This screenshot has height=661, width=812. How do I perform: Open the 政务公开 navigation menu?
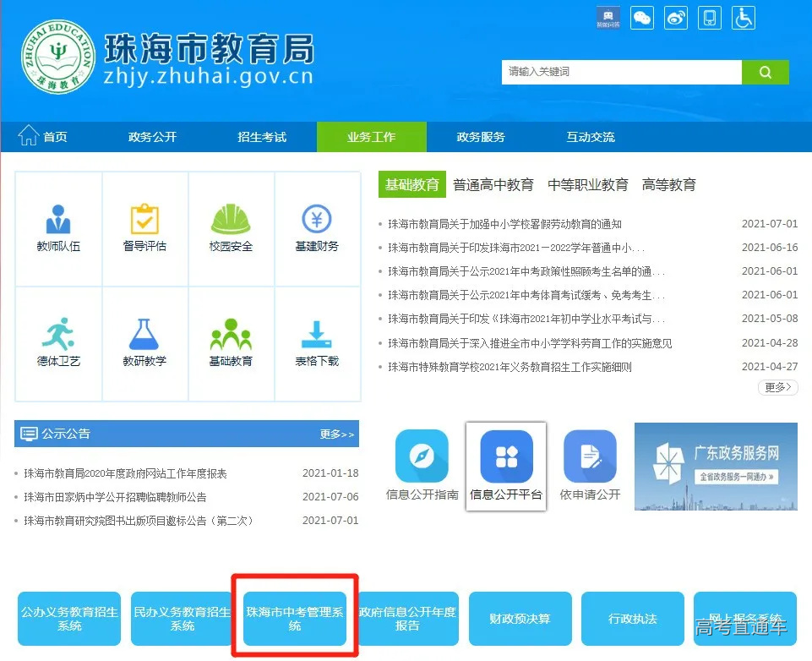[154, 136]
